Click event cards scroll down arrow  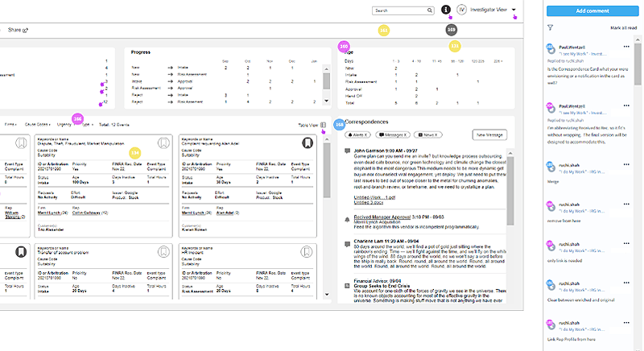[327, 295]
